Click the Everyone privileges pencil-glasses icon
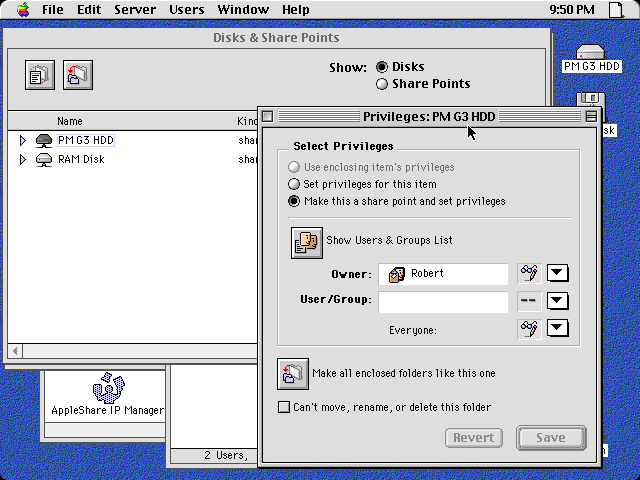640x480 pixels. coord(529,328)
